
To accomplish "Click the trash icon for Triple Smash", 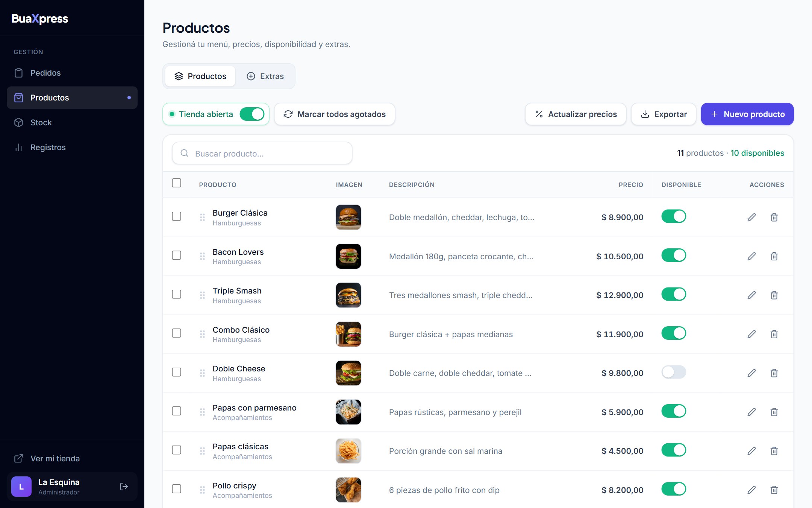I will pyautogui.click(x=774, y=295).
